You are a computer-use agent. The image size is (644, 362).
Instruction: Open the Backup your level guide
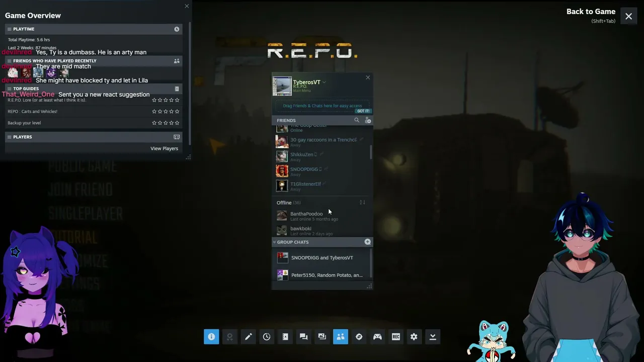click(24, 123)
